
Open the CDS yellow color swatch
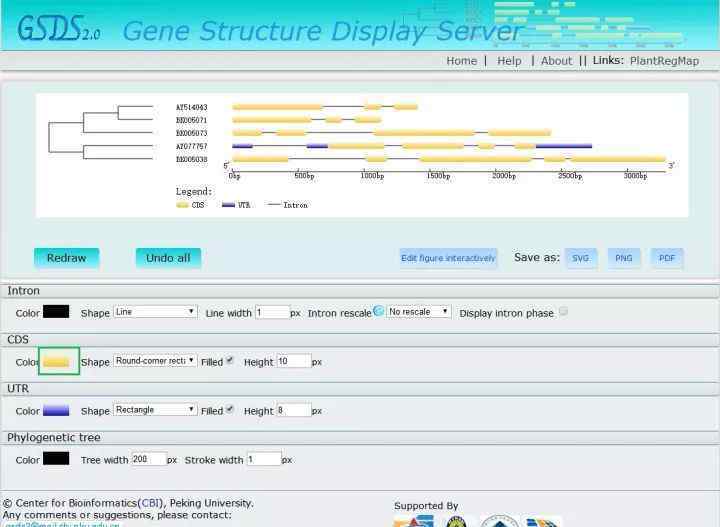56,362
